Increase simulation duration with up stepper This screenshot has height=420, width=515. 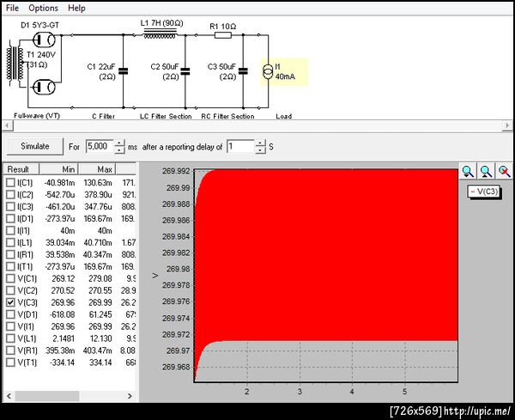point(120,143)
